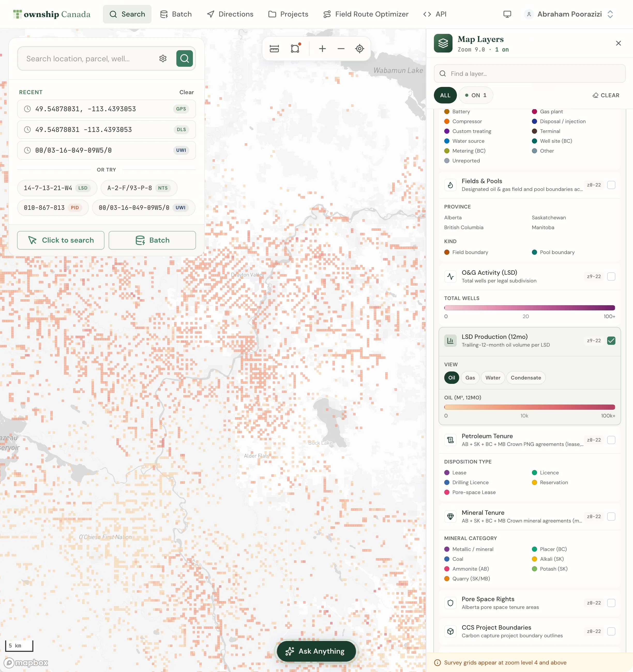Screen dimensions: 633x672
Task: Enable the CCS Project Boundaries checkbox
Action: click(x=611, y=631)
